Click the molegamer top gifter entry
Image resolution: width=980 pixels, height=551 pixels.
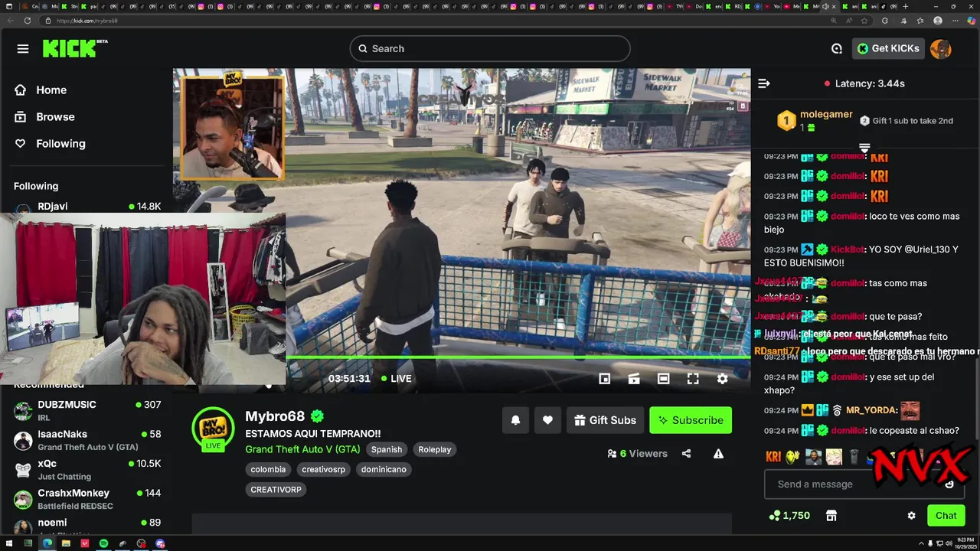click(815, 120)
